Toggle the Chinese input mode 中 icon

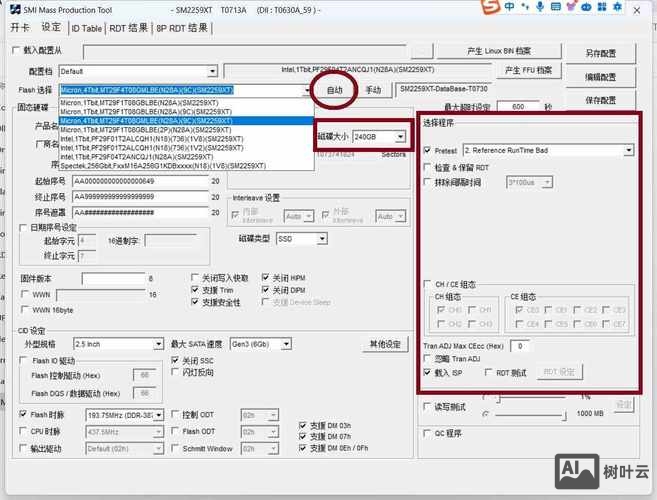510,8
